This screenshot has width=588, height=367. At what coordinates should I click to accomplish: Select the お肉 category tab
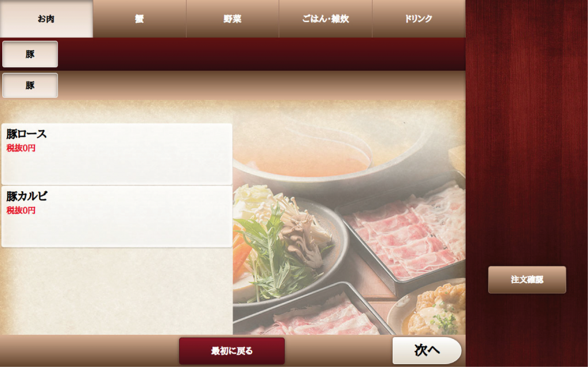[x=47, y=19]
